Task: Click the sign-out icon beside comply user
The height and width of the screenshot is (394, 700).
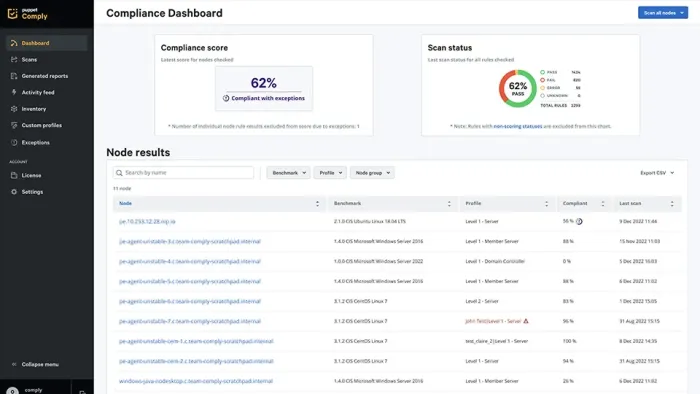Action: (82, 392)
